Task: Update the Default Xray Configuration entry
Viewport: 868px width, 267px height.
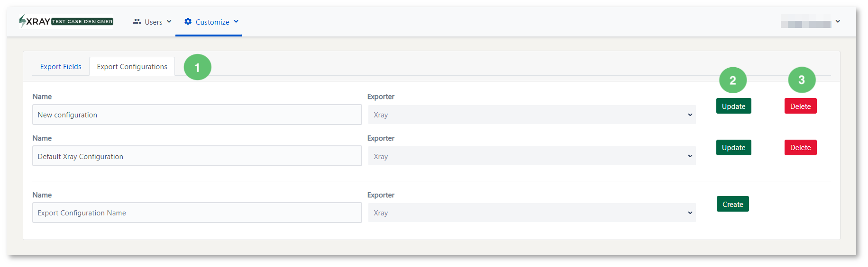Action: (734, 147)
